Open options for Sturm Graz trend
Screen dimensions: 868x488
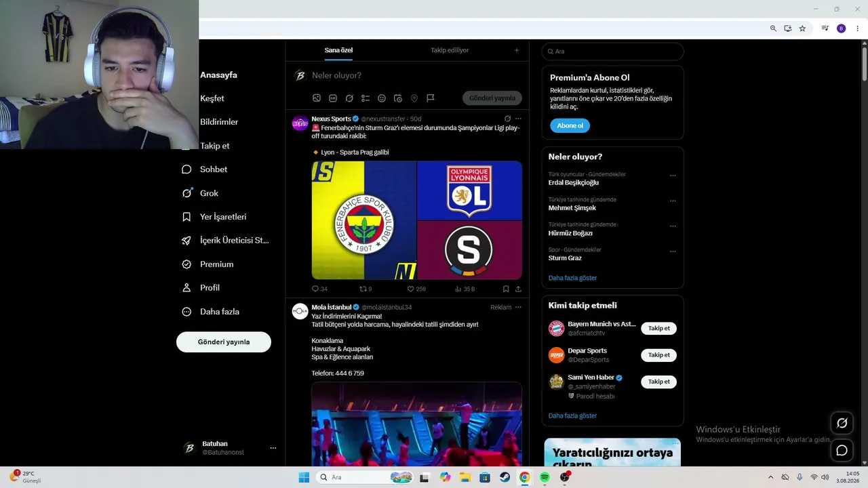[x=673, y=251]
